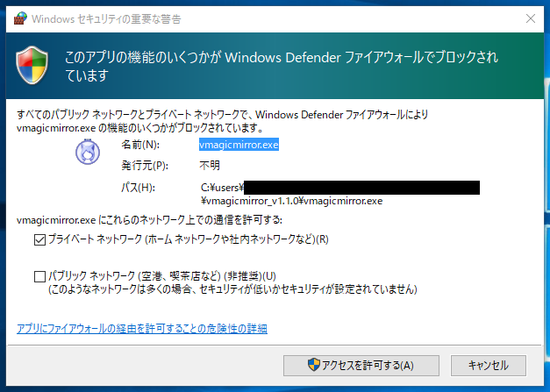Click the 発行元(P): label
Viewport: 550px width, 392px height.
pyautogui.click(x=145, y=165)
